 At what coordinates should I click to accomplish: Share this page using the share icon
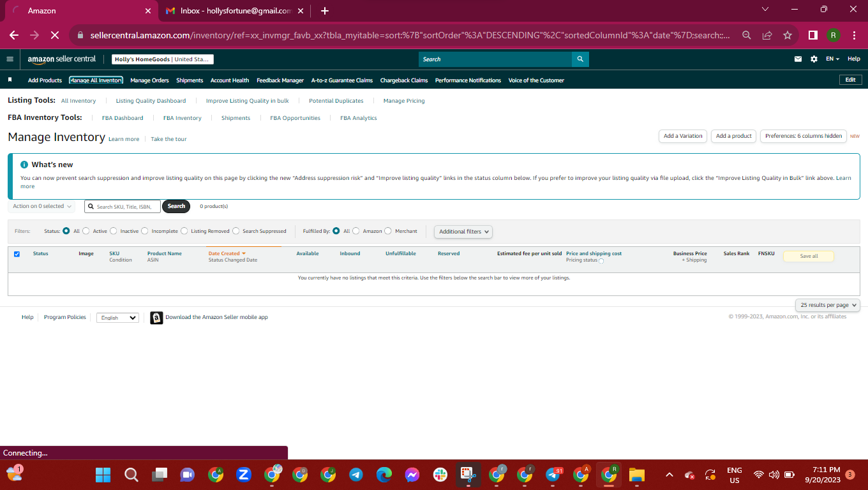(767, 36)
